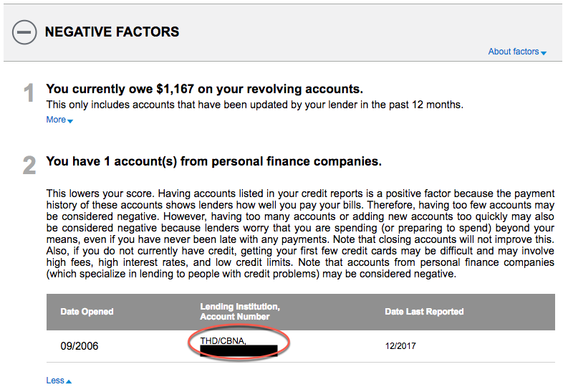Image resolution: width=563 pixels, height=392 pixels.
Task: Click the down arrow next to More
Action: [x=70, y=121]
